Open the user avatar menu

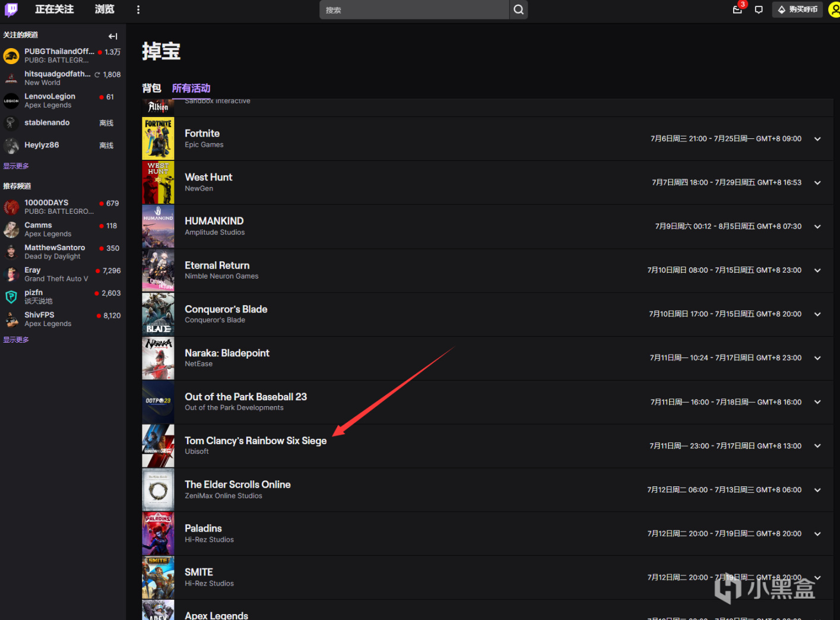click(x=834, y=10)
